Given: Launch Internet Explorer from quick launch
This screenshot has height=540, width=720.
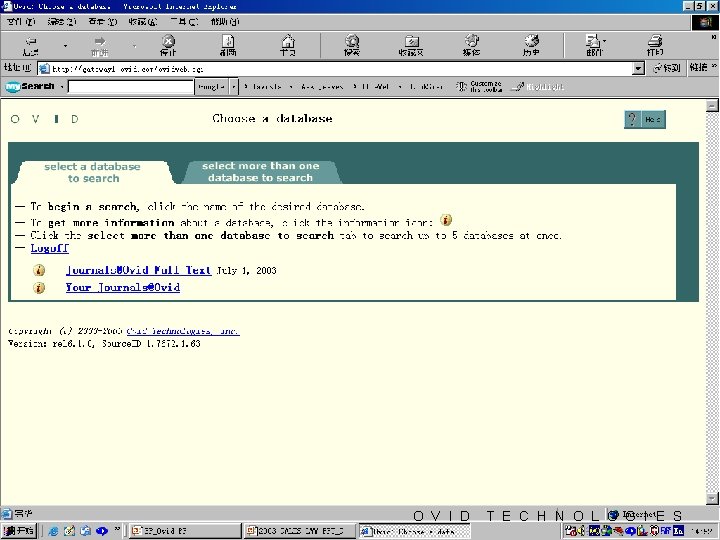Looking at the screenshot, I should tap(53, 531).
